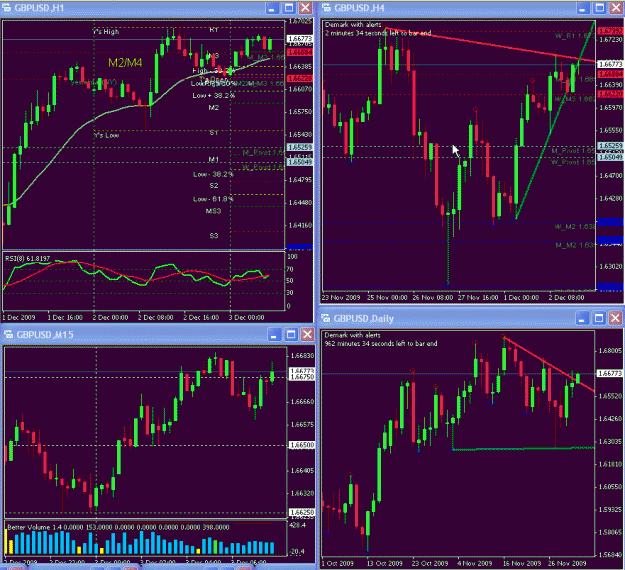Viewport: 625px width, 570px height.
Task: Maximize the GBPUSD,H4 chart window
Action: [599, 8]
